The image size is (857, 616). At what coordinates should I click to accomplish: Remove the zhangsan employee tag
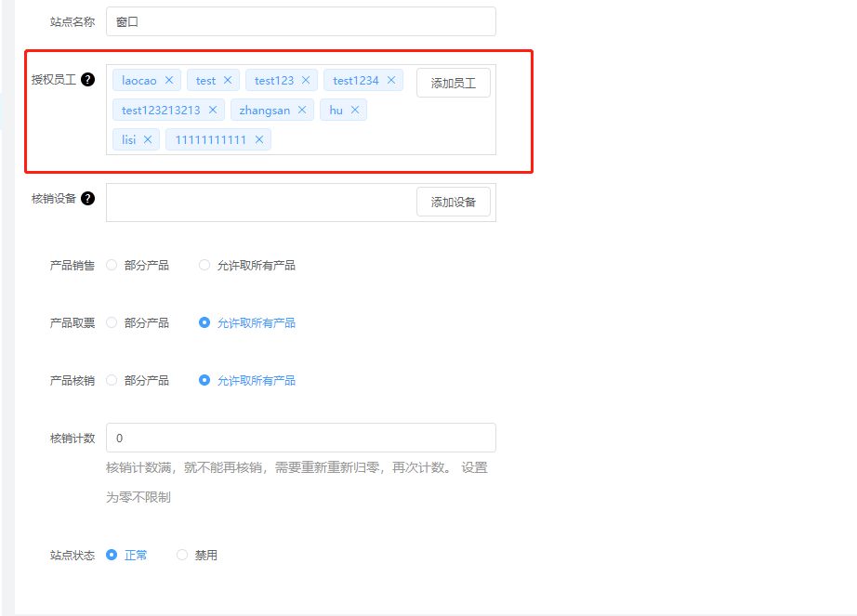point(302,111)
